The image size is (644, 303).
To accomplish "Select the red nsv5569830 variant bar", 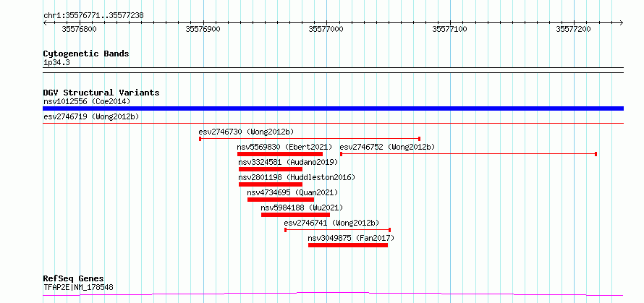I will [x=280, y=154].
